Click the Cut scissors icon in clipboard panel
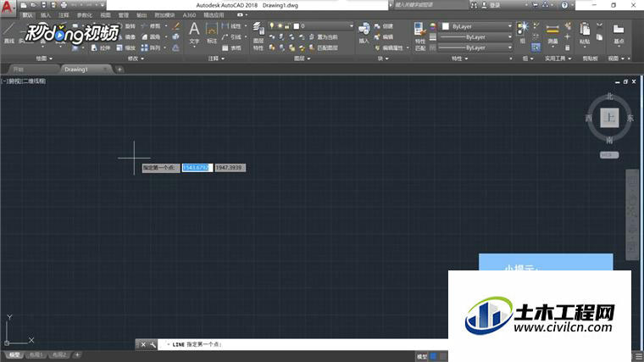644x362 pixels. (x=600, y=25)
